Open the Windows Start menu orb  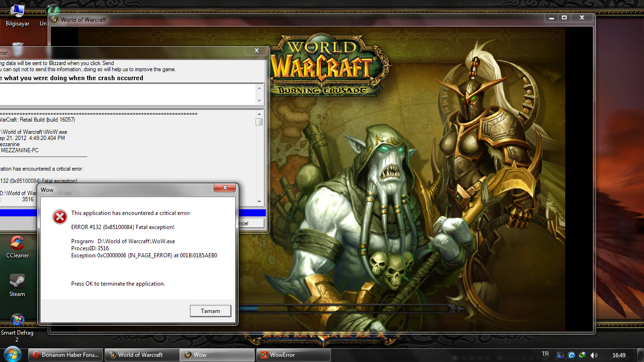click(x=12, y=354)
